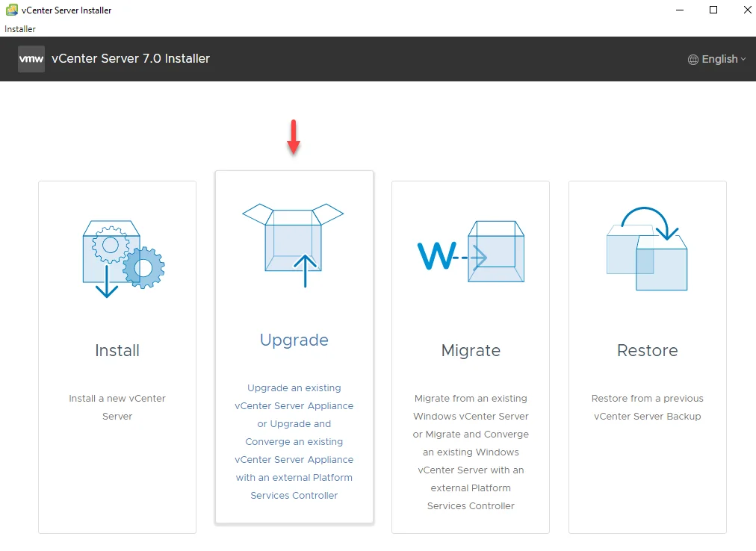Image resolution: width=756 pixels, height=551 pixels.
Task: Open the Installer menu
Action: pyautogui.click(x=19, y=29)
